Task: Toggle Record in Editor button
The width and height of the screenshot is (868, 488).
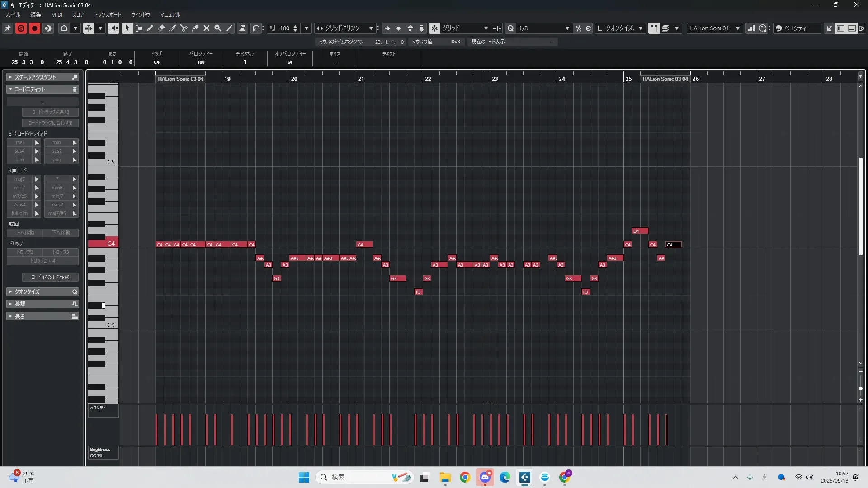Action: coord(34,28)
